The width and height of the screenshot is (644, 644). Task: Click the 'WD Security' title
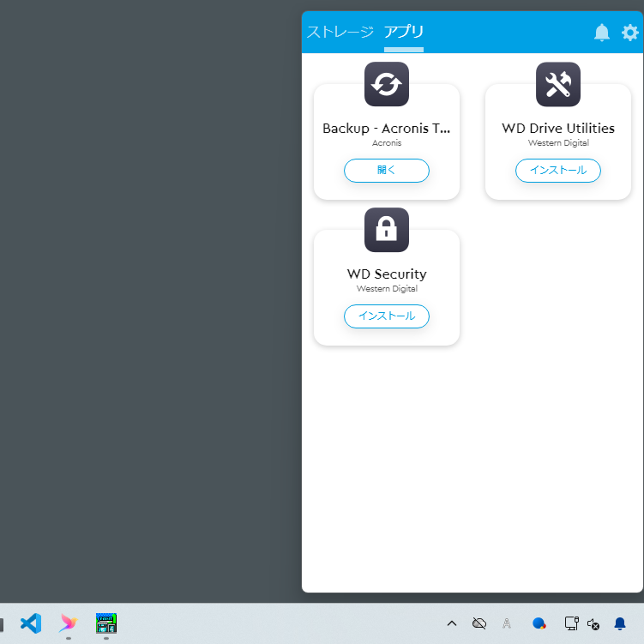click(x=387, y=274)
